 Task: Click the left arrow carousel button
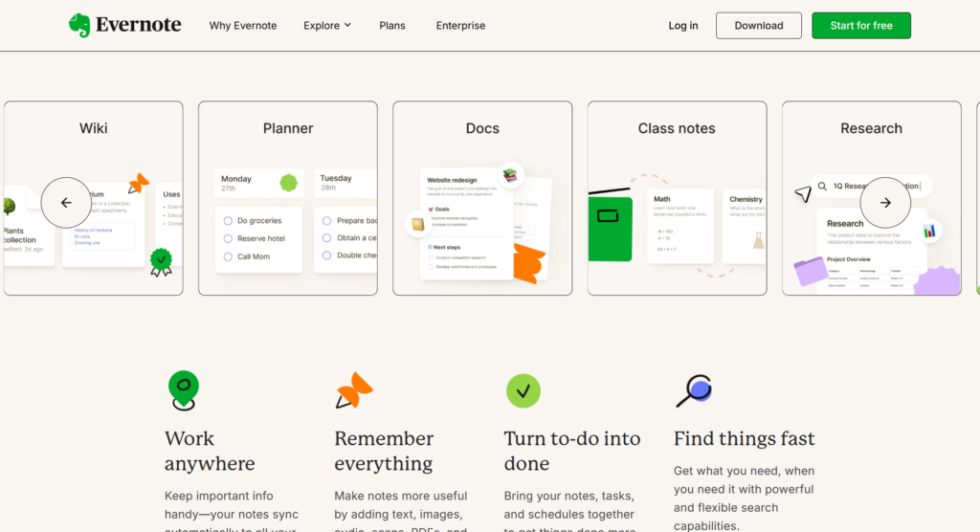coord(66,203)
